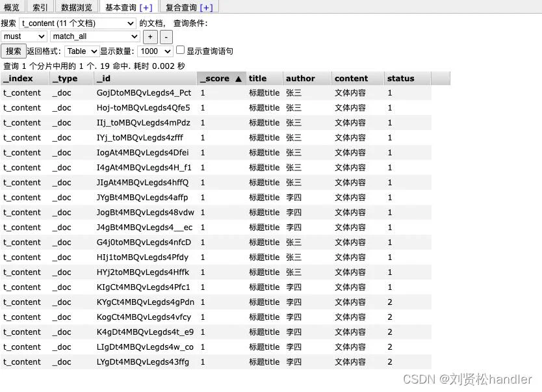Select row with id IIj_toMBQvLegds4mPdz
The width and height of the screenshot is (542, 392).
click(x=216, y=123)
